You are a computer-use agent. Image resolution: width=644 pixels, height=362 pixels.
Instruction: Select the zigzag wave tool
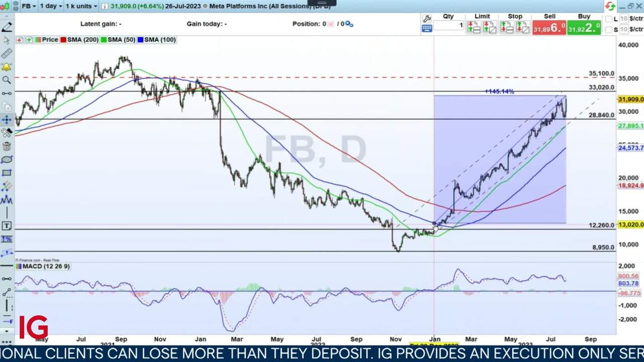click(7, 200)
